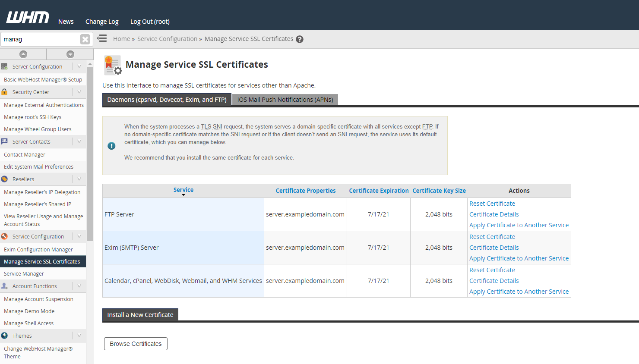Switch to iOS Mail Push Notifications tab
The height and width of the screenshot is (364, 639).
285,100
